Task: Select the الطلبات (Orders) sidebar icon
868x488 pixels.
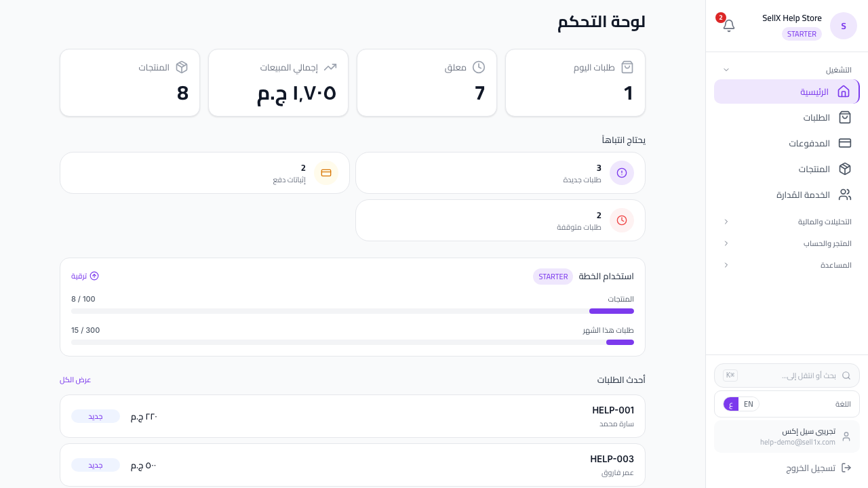Action: click(x=845, y=117)
